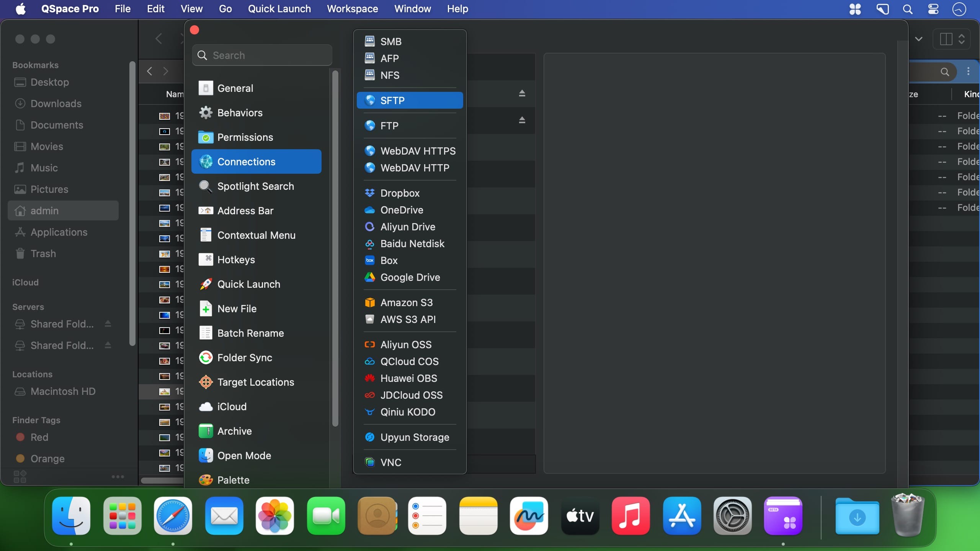The width and height of the screenshot is (980, 551).
Task: Select VNC at the list bottom
Action: click(x=390, y=462)
